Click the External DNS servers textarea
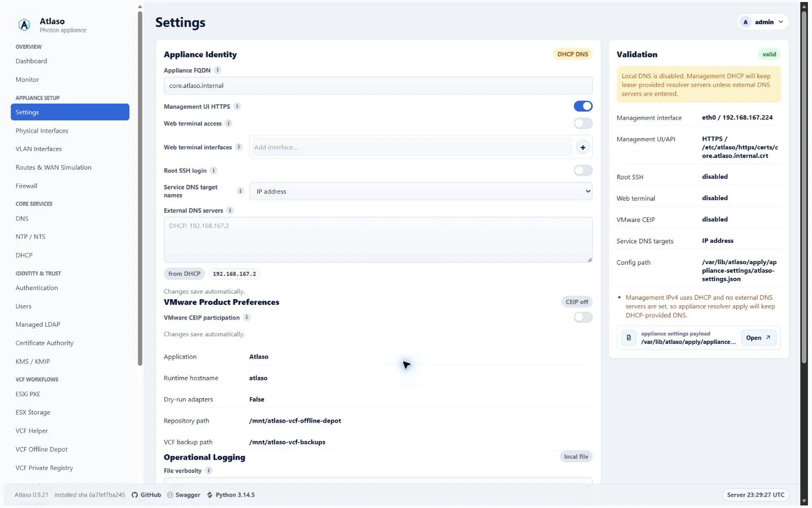 click(x=378, y=240)
